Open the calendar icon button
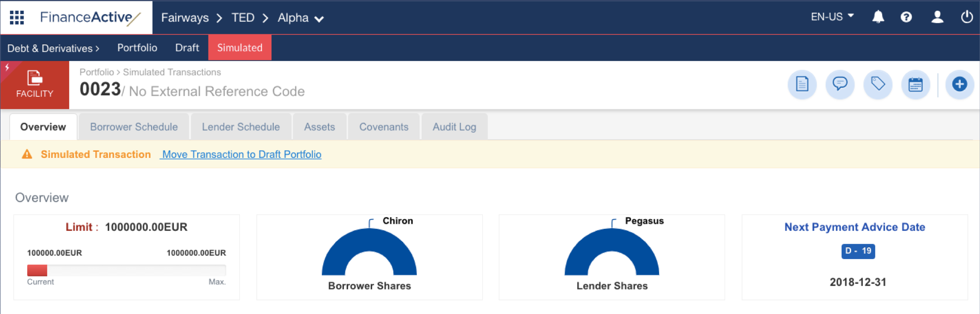 click(x=915, y=85)
